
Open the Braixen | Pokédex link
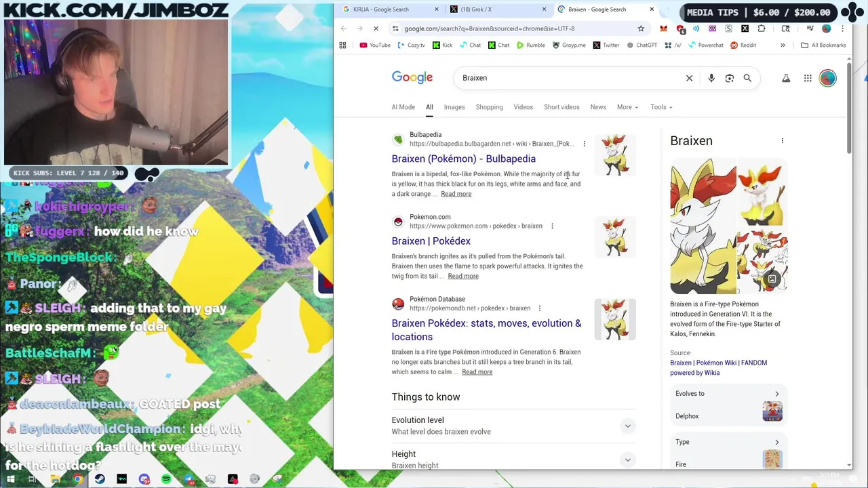click(x=431, y=241)
